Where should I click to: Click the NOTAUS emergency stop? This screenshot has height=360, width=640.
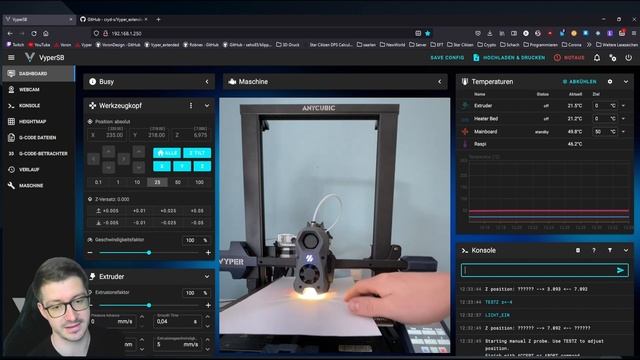[x=569, y=58]
